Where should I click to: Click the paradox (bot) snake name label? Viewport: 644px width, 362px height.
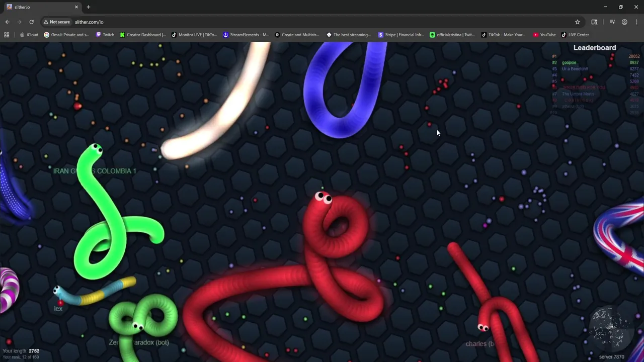[x=139, y=342]
